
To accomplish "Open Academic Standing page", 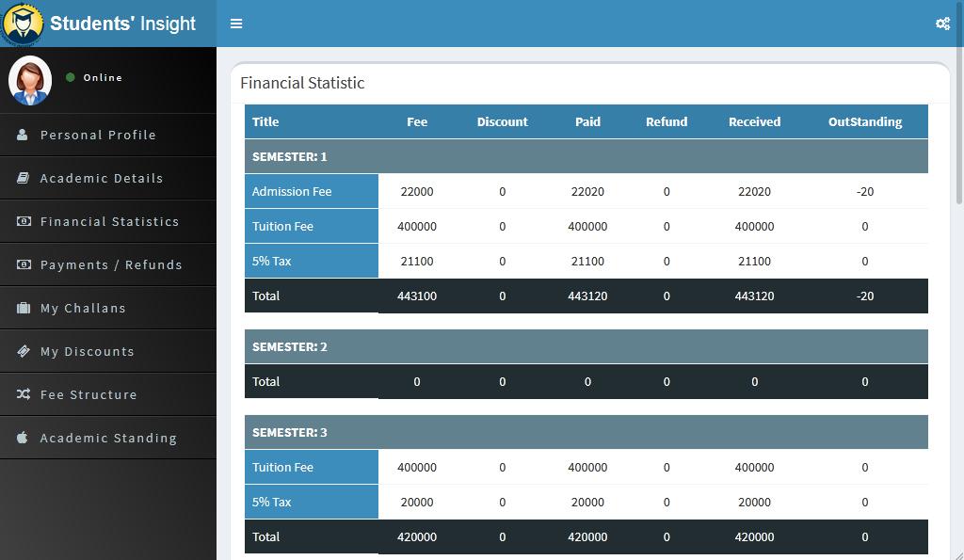I will click(108, 438).
